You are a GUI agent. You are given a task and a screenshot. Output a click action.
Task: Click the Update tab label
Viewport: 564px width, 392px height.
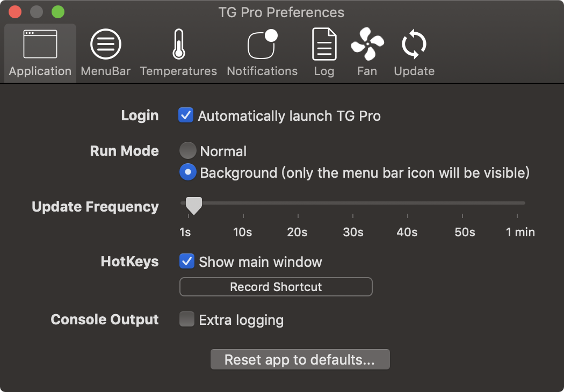[x=414, y=71]
